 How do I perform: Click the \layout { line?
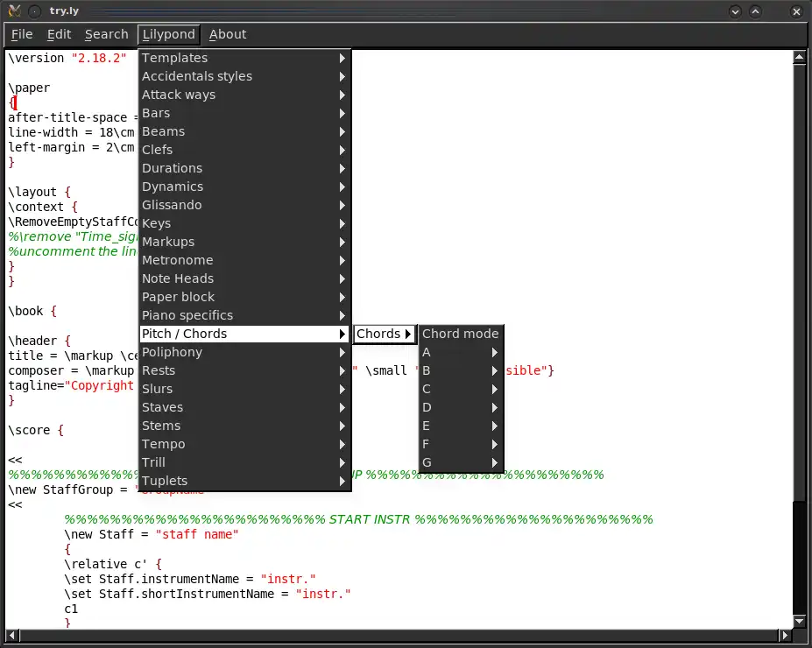(39, 192)
